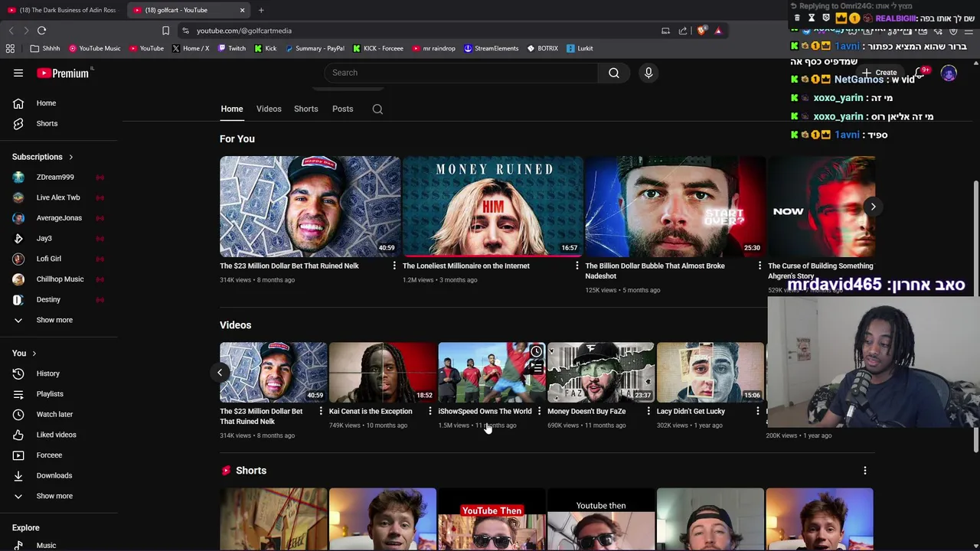Open new browser tab
The image size is (980, 551).
click(261, 10)
